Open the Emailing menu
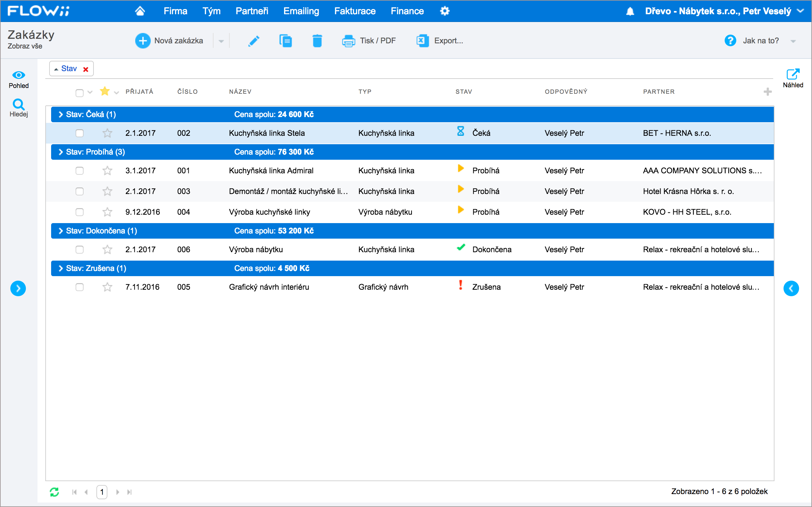The image size is (812, 507). coord(301,11)
